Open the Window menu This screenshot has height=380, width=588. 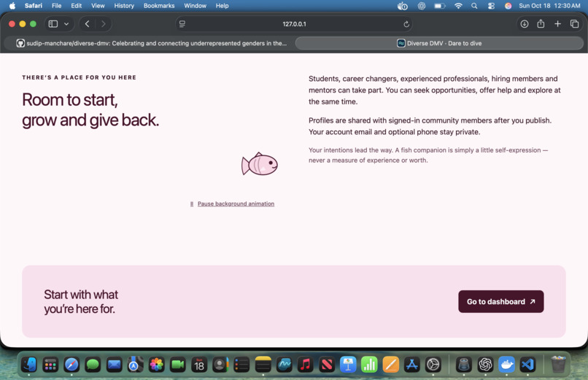click(195, 6)
